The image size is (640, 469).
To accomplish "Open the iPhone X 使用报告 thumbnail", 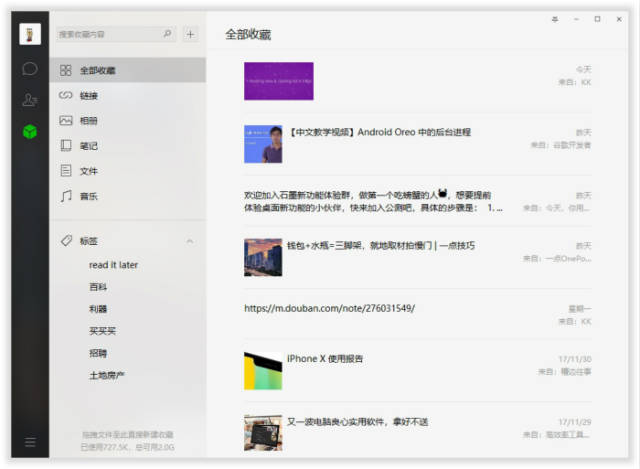I will 263,371.
